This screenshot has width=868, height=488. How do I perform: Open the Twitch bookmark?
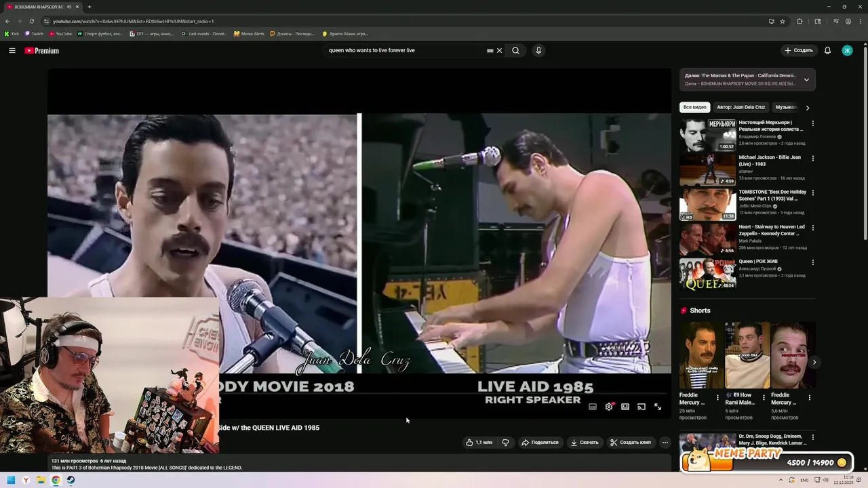click(x=34, y=33)
